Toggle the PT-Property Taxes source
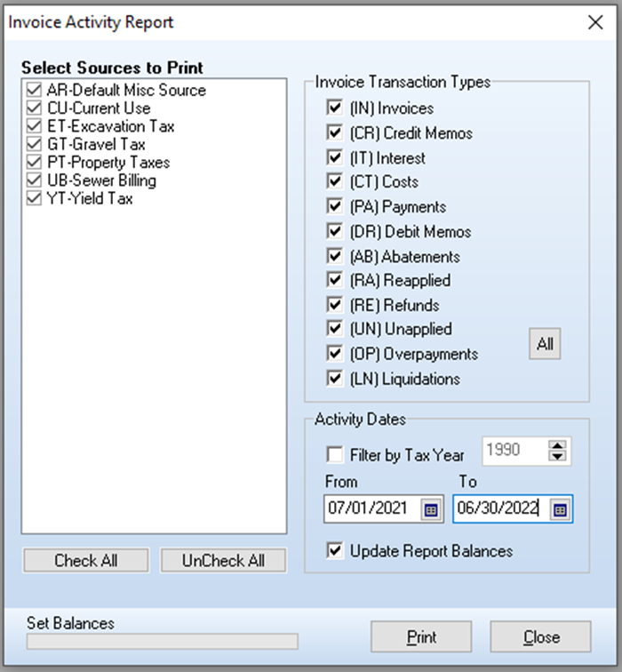The height and width of the screenshot is (672, 622). [x=34, y=163]
